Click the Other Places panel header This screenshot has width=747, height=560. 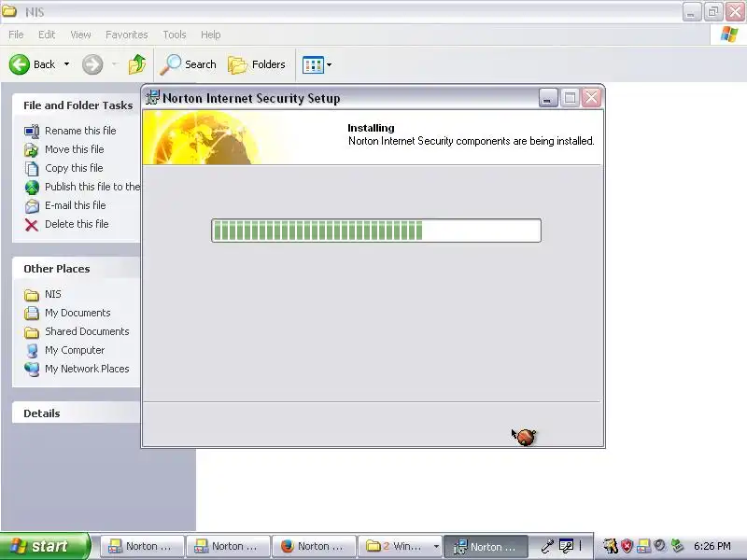[x=57, y=269]
